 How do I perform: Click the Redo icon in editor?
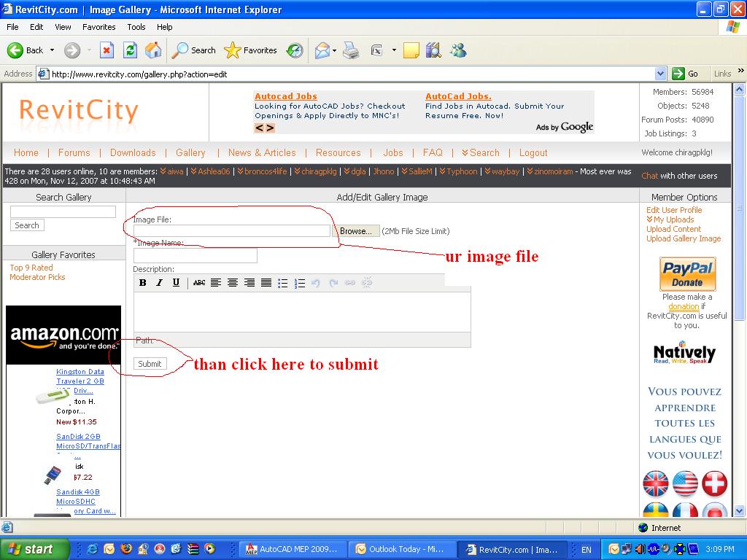point(333,283)
